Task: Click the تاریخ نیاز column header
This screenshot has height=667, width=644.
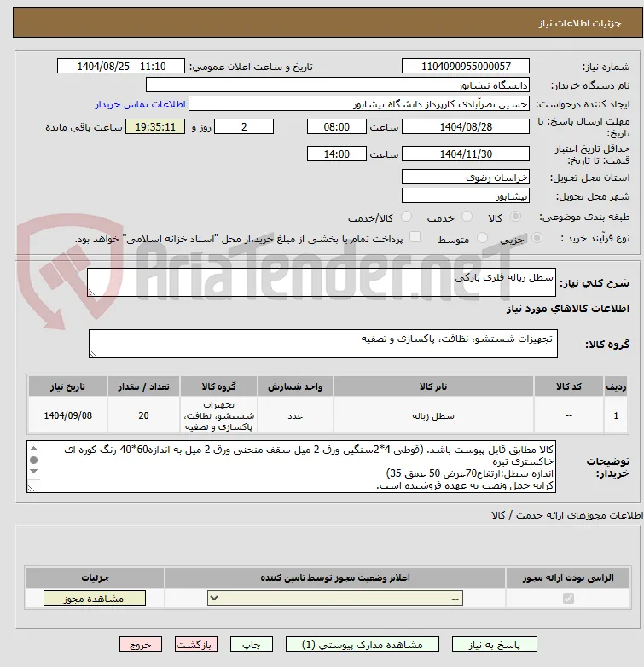Action: coord(67,386)
